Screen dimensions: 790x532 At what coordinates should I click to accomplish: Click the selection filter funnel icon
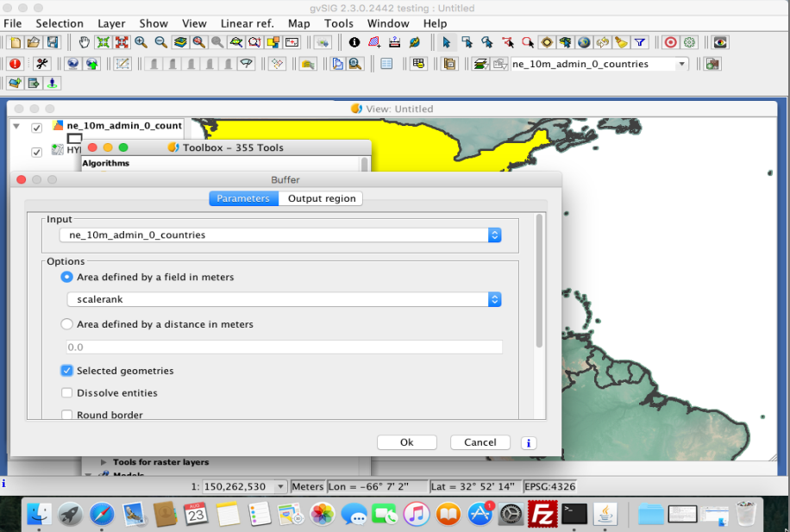click(640, 42)
